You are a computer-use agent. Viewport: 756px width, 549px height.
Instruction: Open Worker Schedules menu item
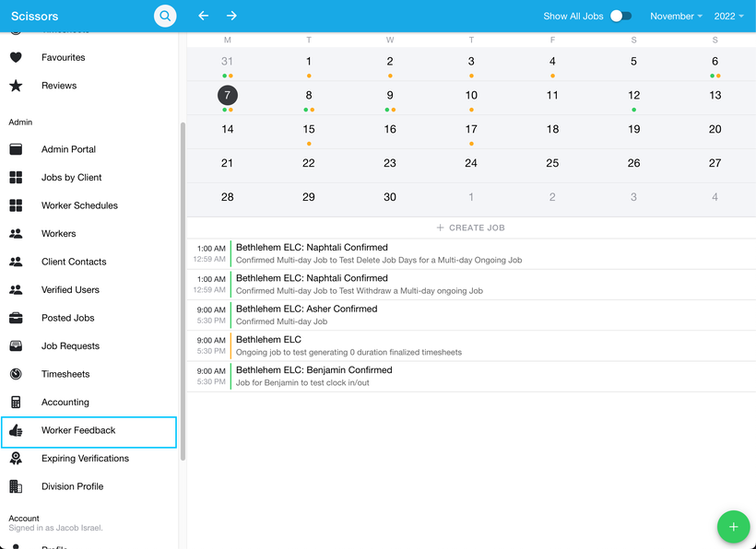(x=89, y=205)
